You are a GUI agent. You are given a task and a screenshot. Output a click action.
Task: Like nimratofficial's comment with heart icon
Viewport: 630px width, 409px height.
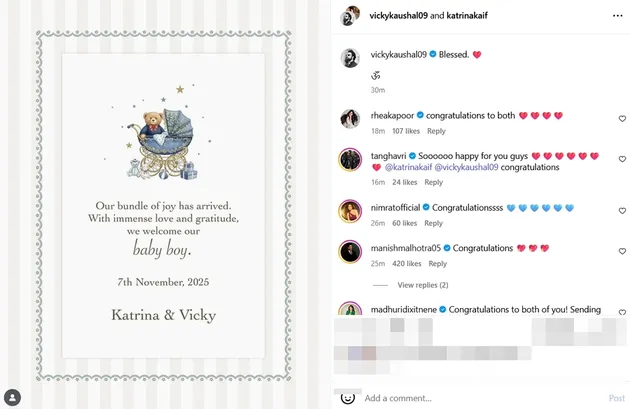(622, 211)
